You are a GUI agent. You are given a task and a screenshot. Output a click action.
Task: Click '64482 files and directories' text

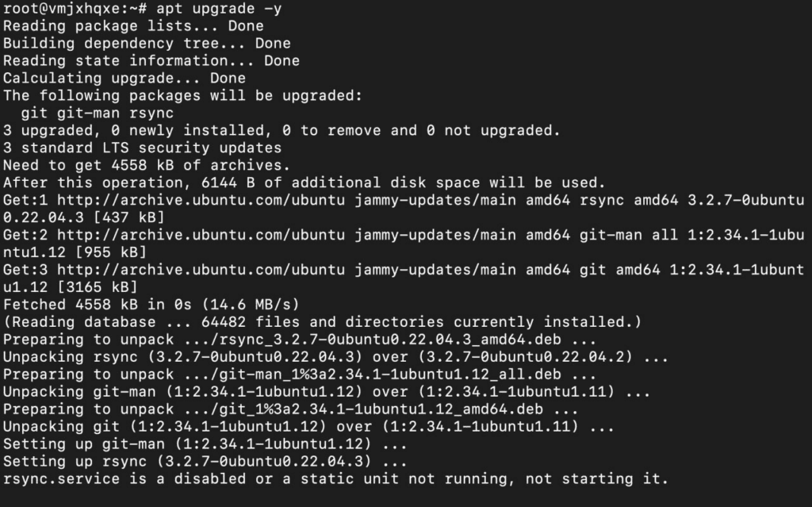pos(323,322)
